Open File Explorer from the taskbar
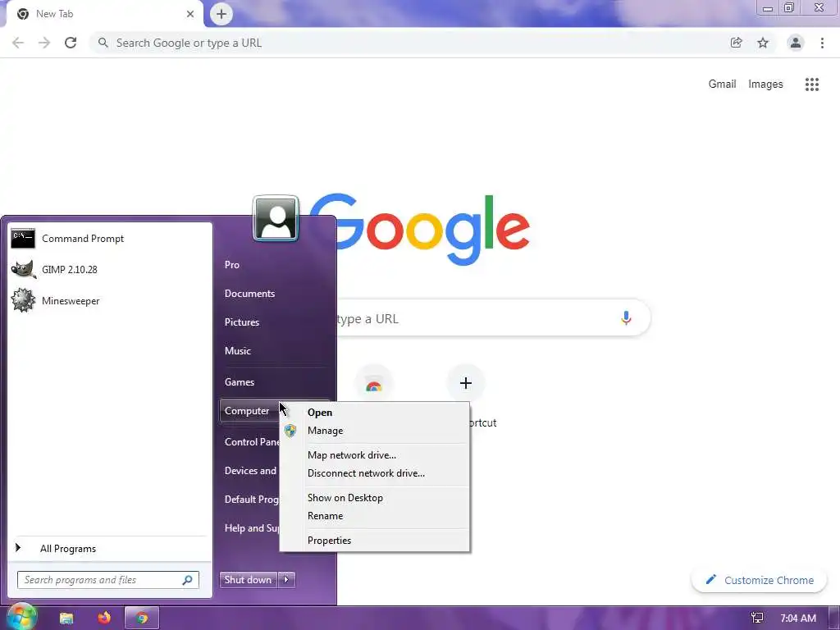The width and height of the screenshot is (840, 630). click(x=66, y=618)
